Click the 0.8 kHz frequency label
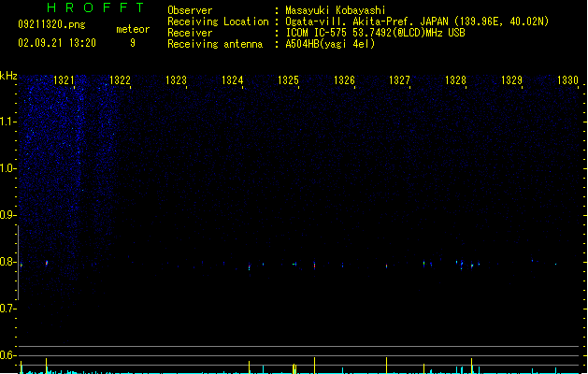Screen dimensions: 588x374 click(7, 262)
